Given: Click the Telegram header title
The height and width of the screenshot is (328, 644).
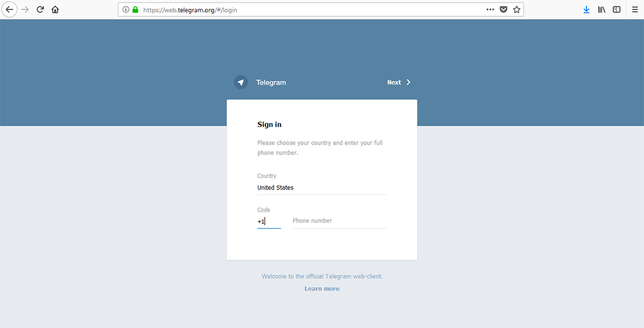Looking at the screenshot, I should click(x=271, y=82).
